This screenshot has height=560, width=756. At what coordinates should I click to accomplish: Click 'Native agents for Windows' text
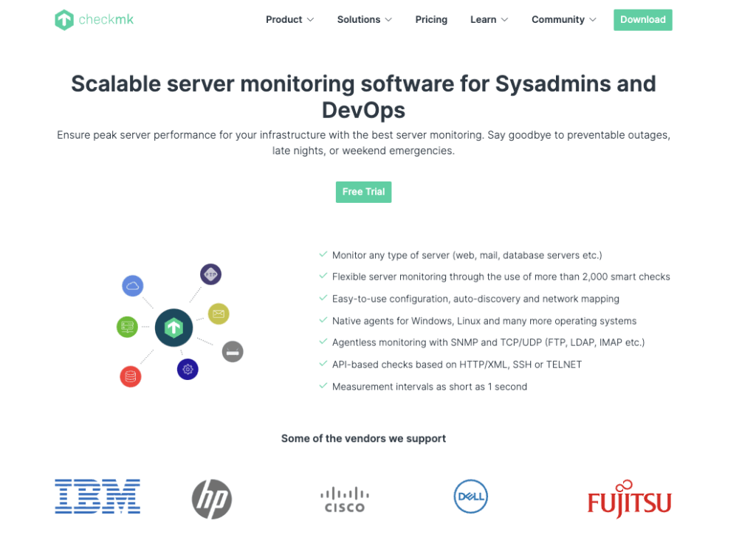pyautogui.click(x=484, y=321)
